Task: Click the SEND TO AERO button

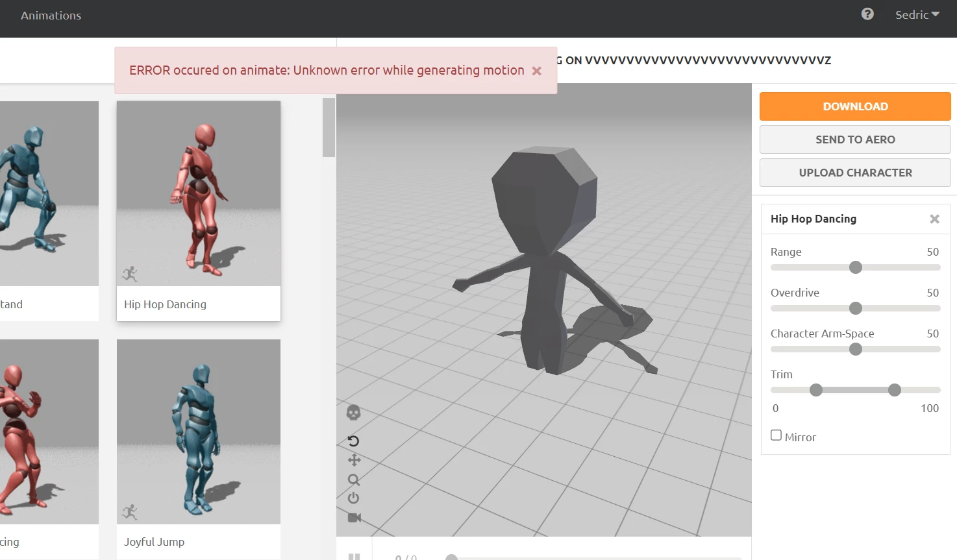Action: [x=855, y=140]
